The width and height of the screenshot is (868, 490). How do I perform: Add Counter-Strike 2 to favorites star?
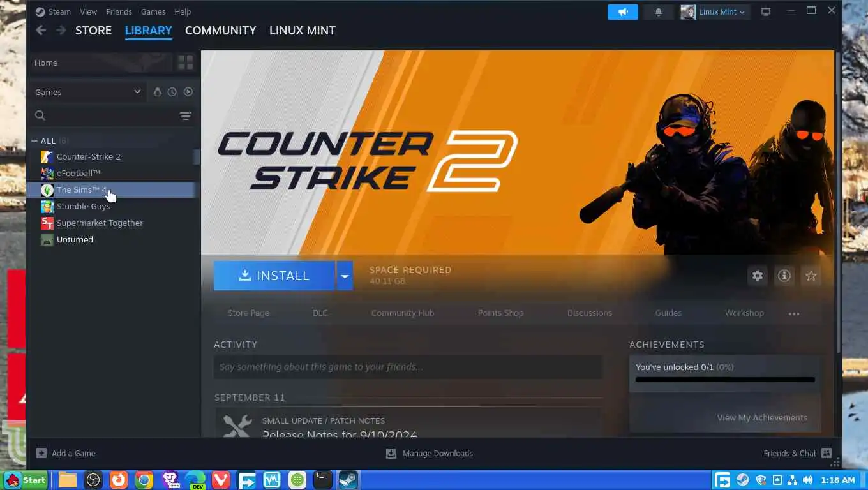click(x=811, y=276)
